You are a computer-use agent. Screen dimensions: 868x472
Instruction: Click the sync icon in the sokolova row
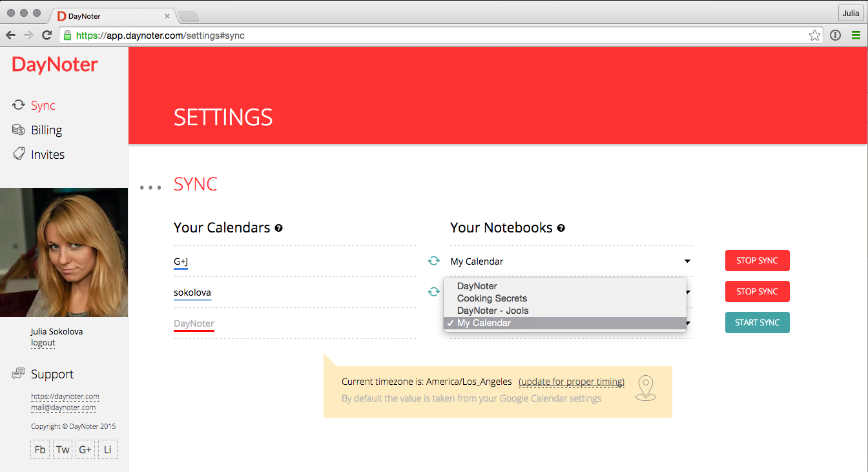pyautogui.click(x=433, y=292)
